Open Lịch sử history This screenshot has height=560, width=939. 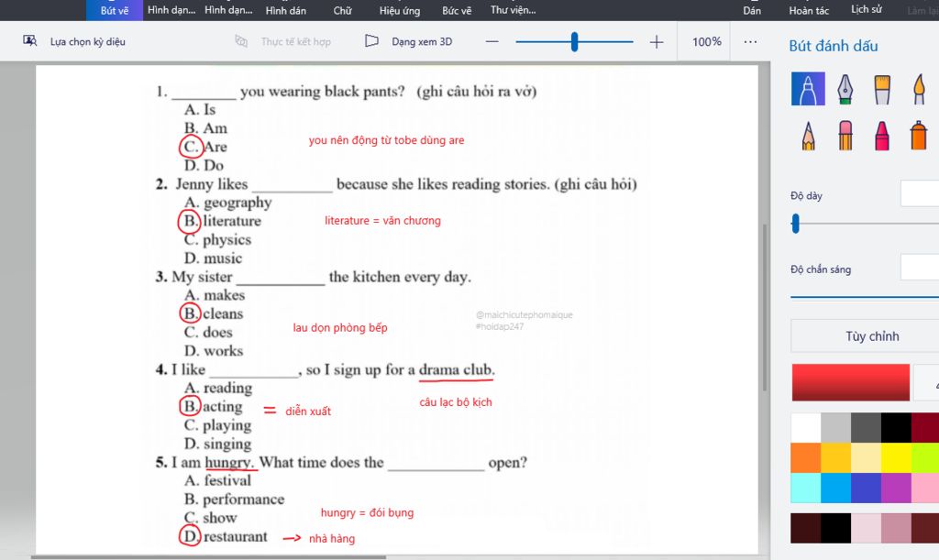pyautogui.click(x=867, y=9)
